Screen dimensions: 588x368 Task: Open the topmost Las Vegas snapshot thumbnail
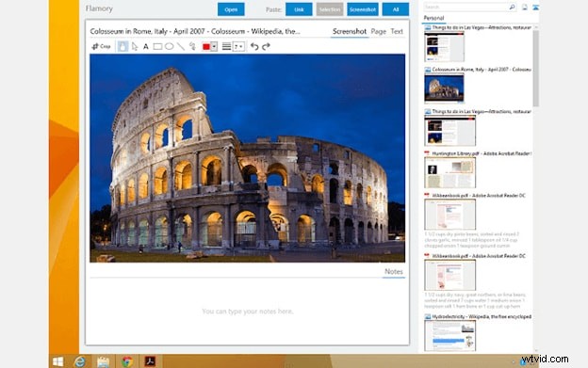(445, 46)
